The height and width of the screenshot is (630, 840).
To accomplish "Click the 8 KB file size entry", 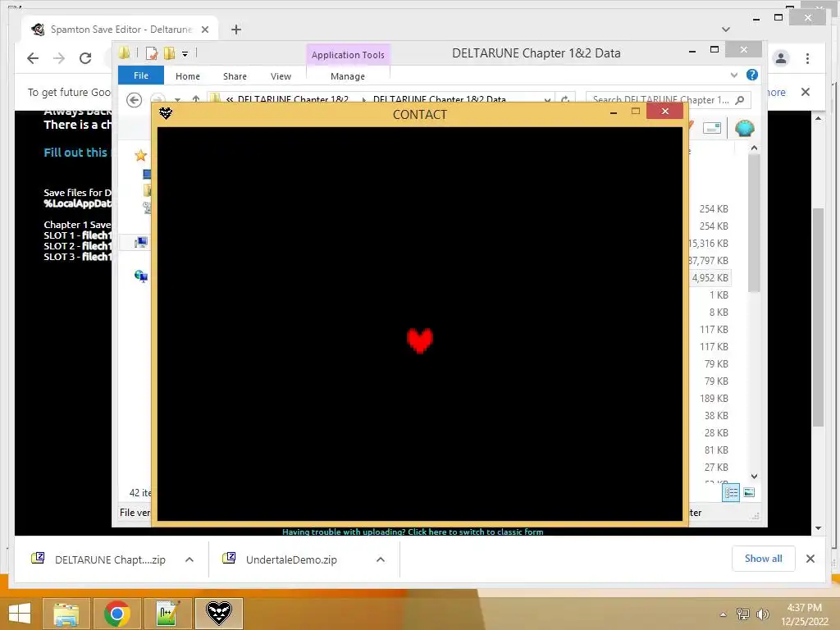I will tap(719, 312).
